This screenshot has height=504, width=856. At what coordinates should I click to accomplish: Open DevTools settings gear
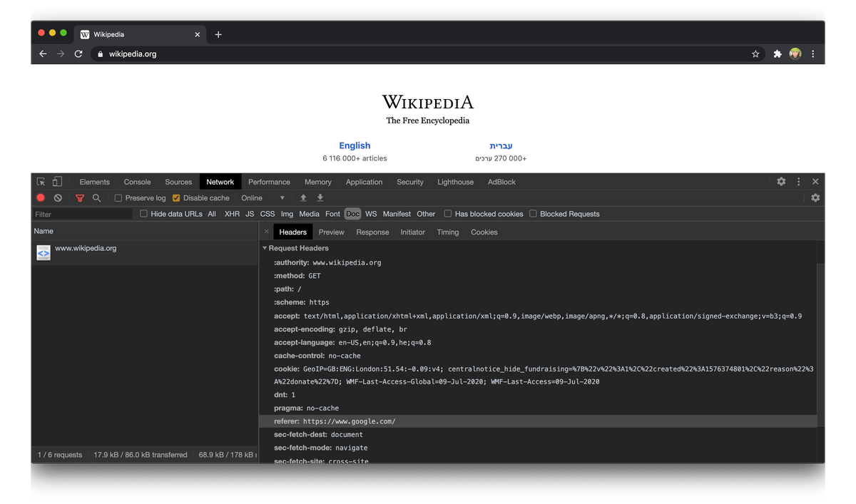(781, 182)
